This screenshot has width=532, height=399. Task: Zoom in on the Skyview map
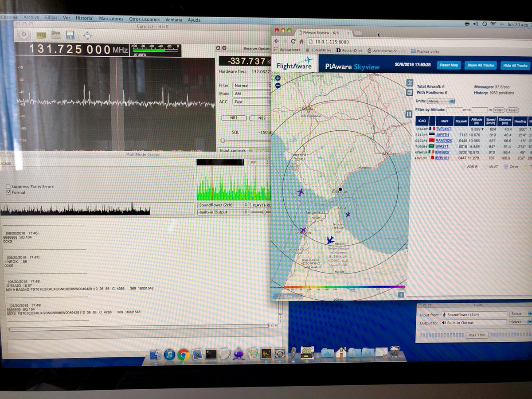tap(278, 78)
